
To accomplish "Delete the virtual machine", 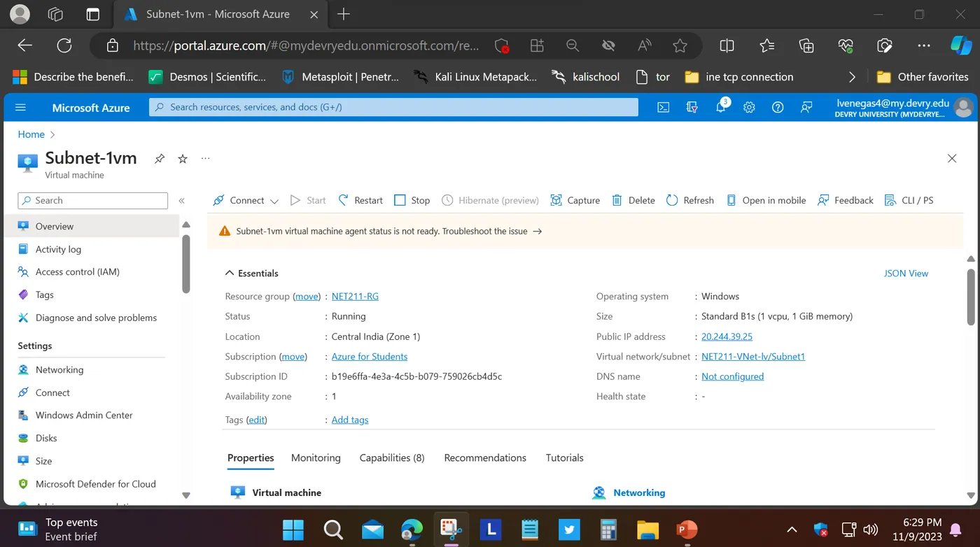I will [633, 200].
